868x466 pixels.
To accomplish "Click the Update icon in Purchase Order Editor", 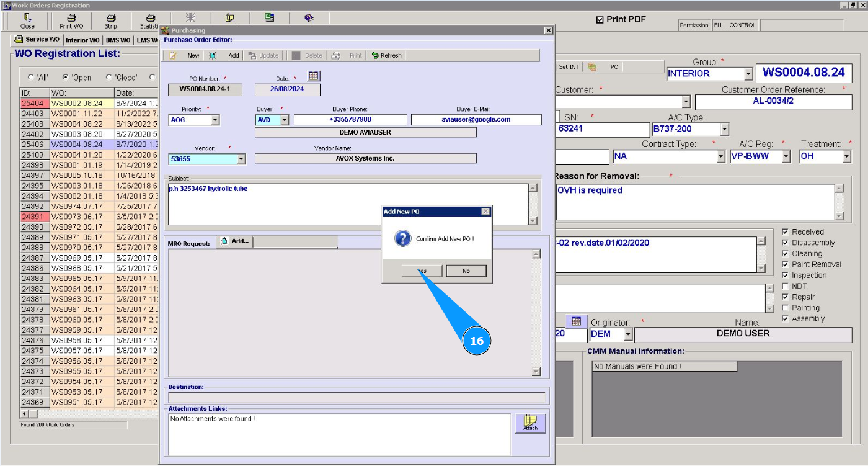I will 252,55.
